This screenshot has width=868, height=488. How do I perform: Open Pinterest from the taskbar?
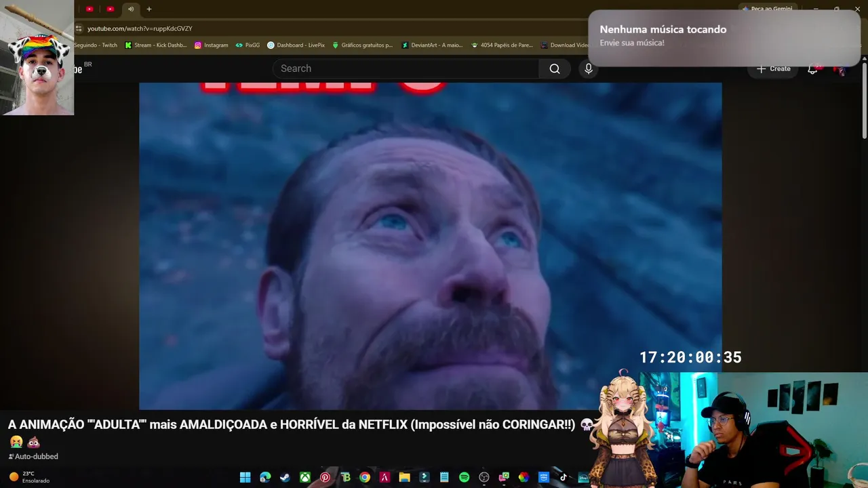[x=325, y=477]
